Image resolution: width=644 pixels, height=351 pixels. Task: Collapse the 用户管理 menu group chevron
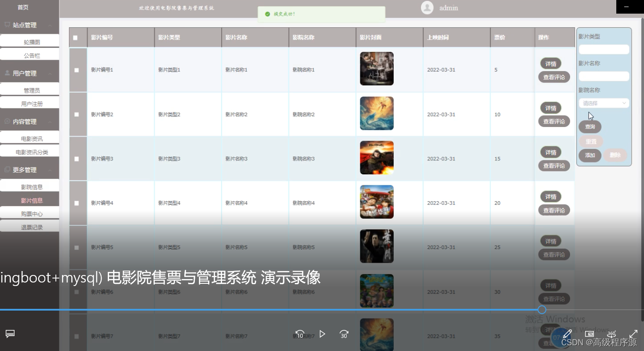tap(50, 73)
